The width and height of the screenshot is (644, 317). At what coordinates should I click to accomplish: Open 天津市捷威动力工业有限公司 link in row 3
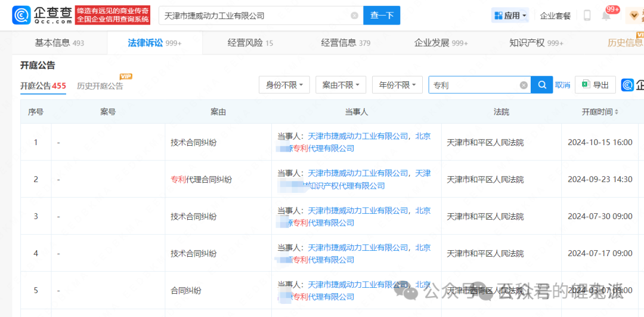358,211
